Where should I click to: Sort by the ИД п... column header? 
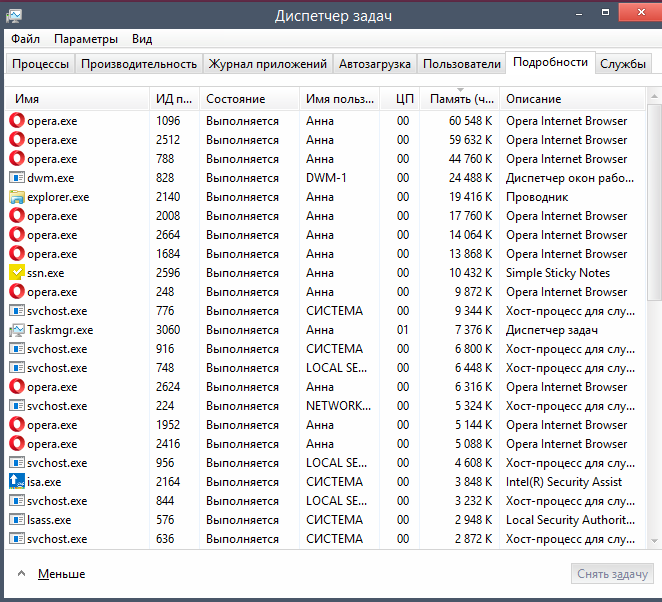(174, 99)
